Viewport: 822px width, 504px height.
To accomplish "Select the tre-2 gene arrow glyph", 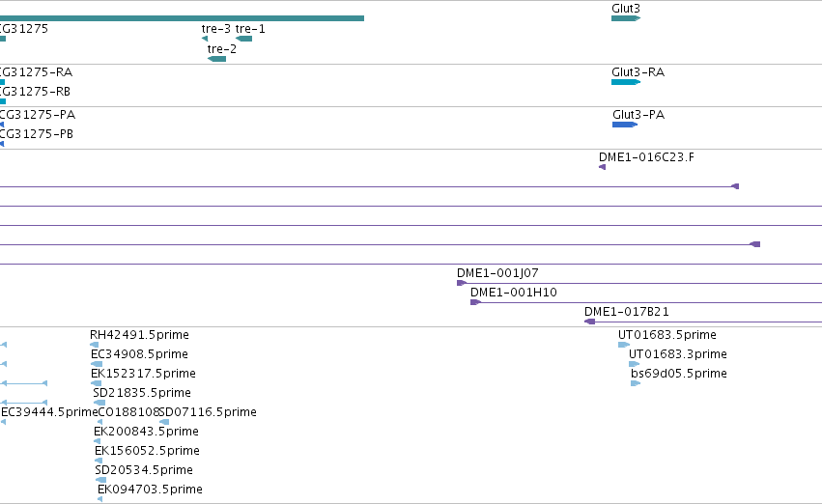I will click(216, 59).
